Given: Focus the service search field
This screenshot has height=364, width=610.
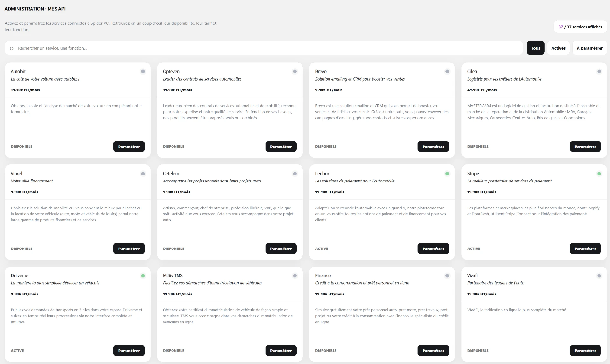Looking at the screenshot, I should click(264, 48).
